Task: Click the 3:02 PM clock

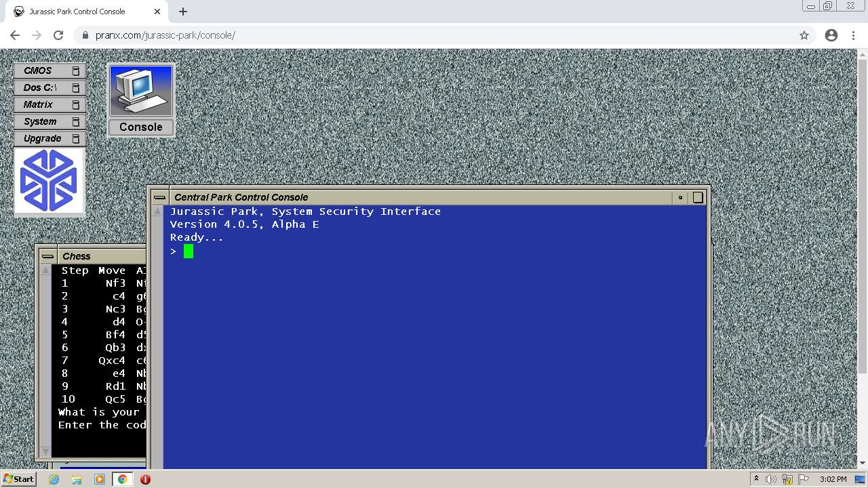Action: click(833, 479)
